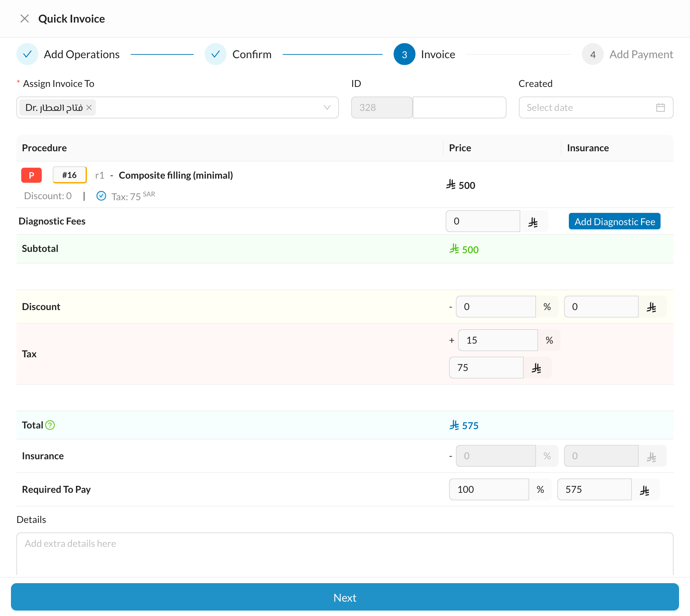The width and height of the screenshot is (690, 616).
Task: Open the Total help question icon
Action: pos(50,425)
